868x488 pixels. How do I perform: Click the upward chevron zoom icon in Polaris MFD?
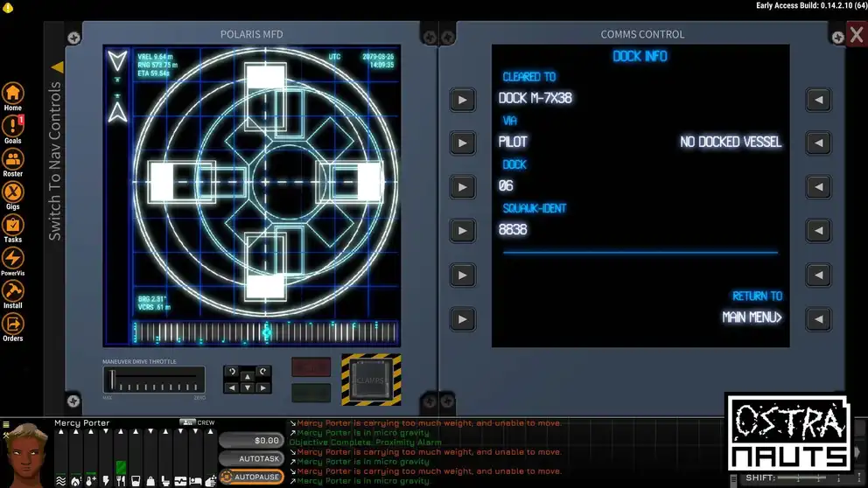click(117, 112)
